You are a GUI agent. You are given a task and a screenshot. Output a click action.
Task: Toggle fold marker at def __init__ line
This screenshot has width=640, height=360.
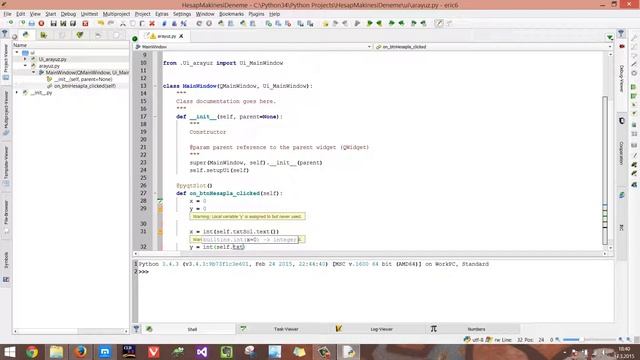click(x=155, y=117)
